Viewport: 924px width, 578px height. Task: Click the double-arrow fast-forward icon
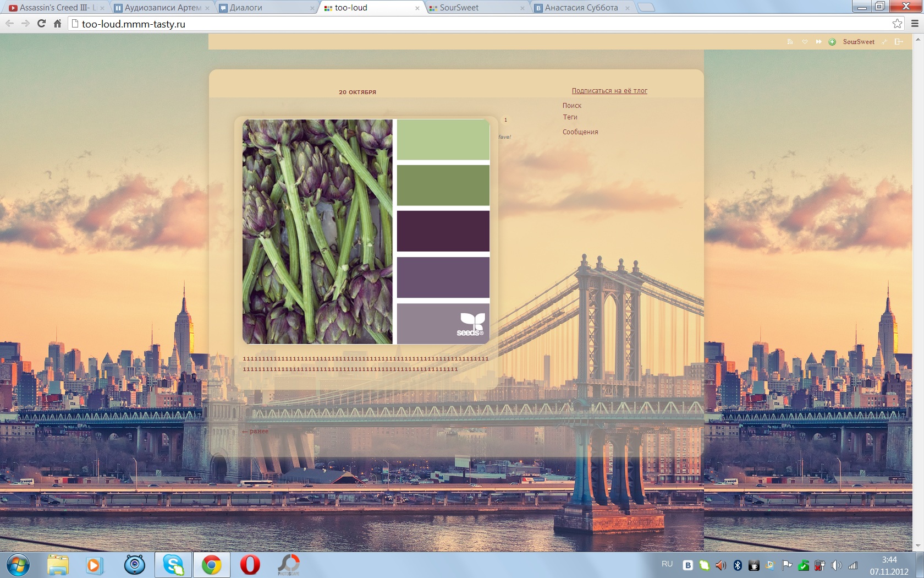tap(818, 42)
